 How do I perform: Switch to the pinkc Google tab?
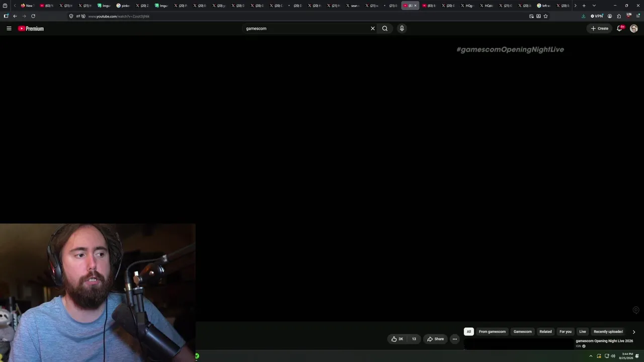pyautogui.click(x=123, y=6)
